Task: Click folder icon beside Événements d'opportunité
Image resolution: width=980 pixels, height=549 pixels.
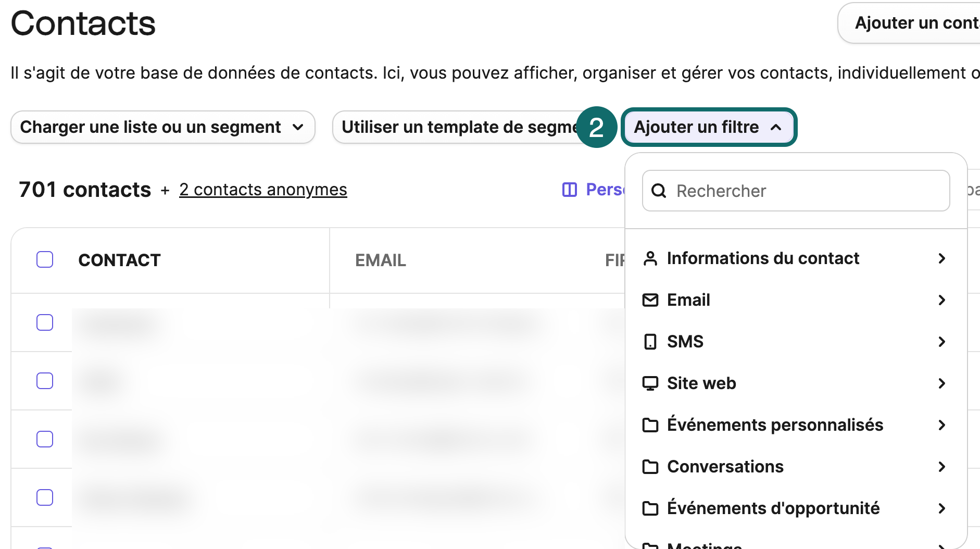Action: [x=650, y=508]
